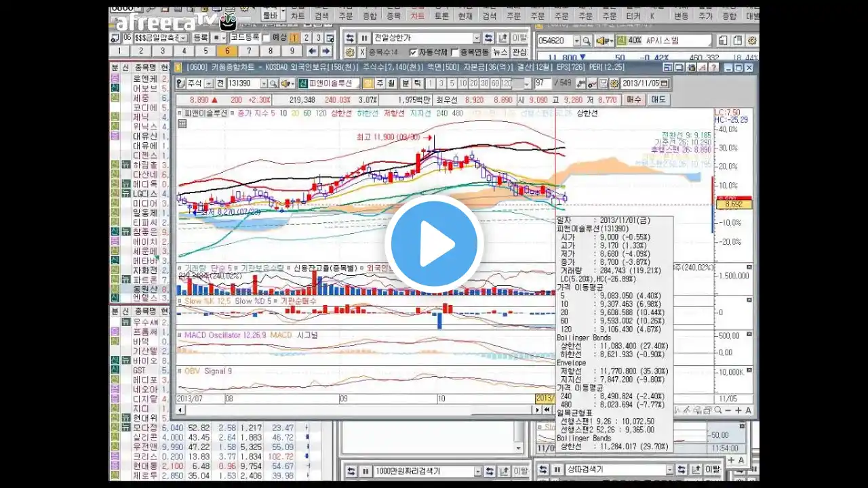Click the X icon beside 종목수:4
This screenshot has height=488, width=868.
tap(363, 52)
